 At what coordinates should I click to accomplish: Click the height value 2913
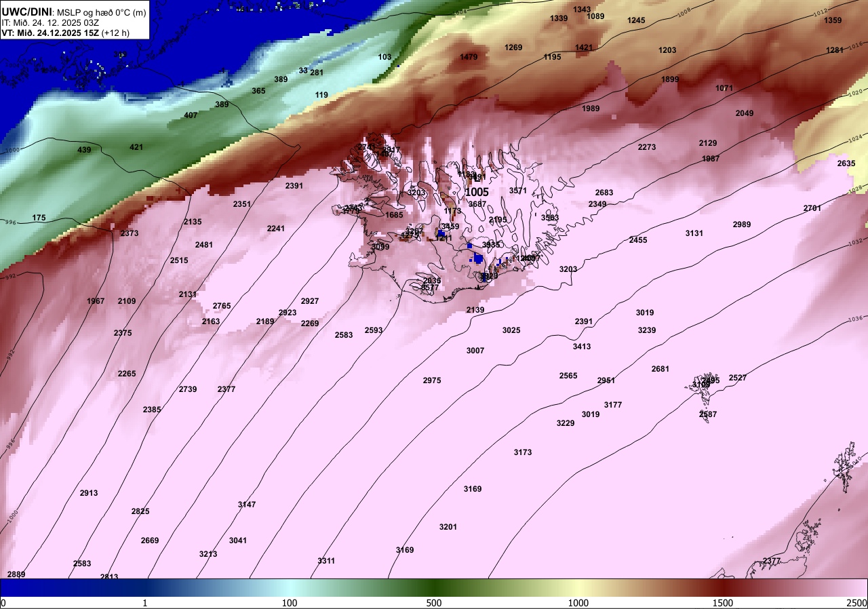(x=89, y=493)
